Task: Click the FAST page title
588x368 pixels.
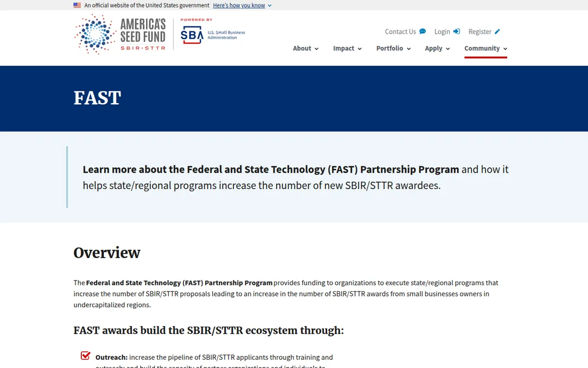Action: [98, 98]
